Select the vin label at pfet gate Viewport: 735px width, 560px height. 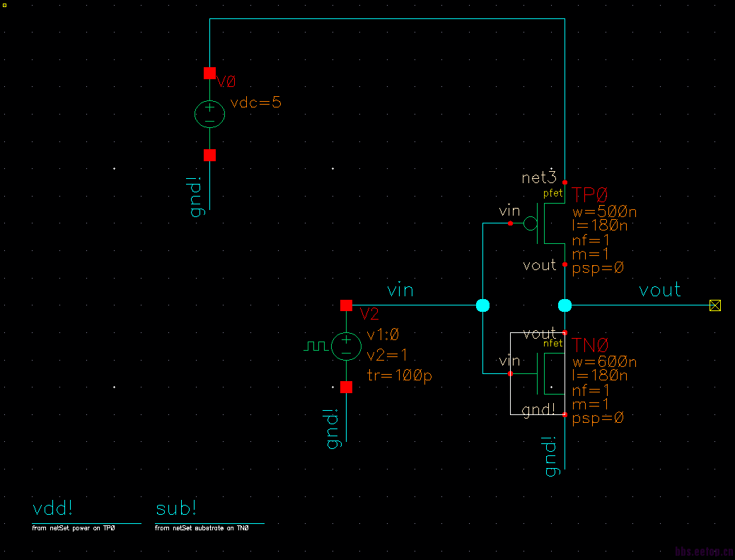tap(509, 211)
